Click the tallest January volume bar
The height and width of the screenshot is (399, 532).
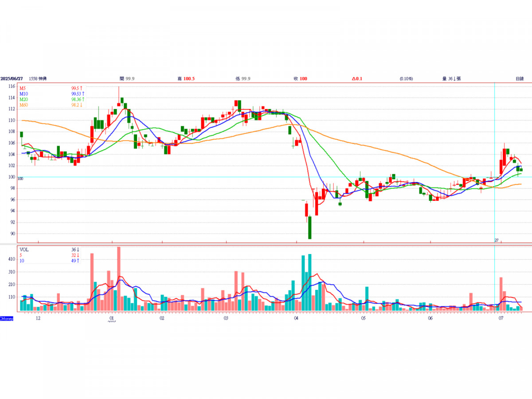pos(119,278)
